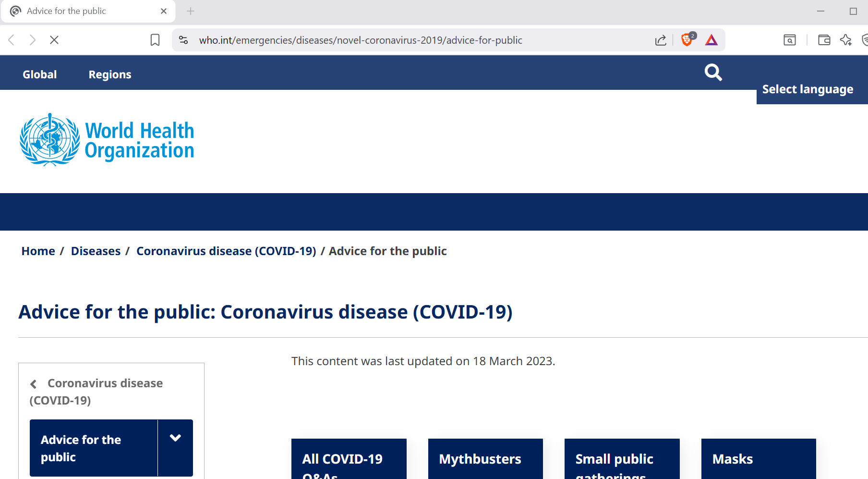The image size is (868, 479).
Task: Select 'Advice for the public' sidebar item
Action: pyautogui.click(x=94, y=448)
